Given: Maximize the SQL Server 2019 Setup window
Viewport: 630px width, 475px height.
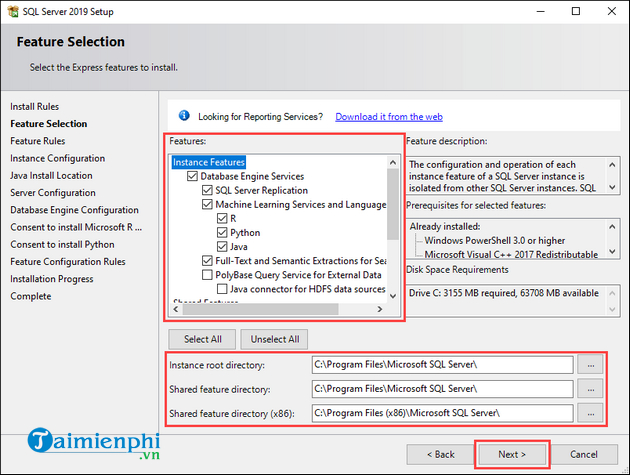Looking at the screenshot, I should click(576, 11).
